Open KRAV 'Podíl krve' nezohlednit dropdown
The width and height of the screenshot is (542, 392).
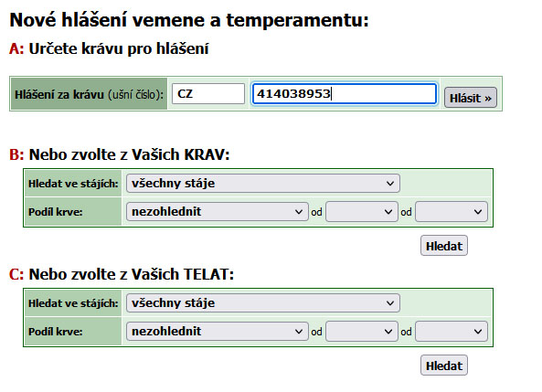pyautogui.click(x=218, y=212)
